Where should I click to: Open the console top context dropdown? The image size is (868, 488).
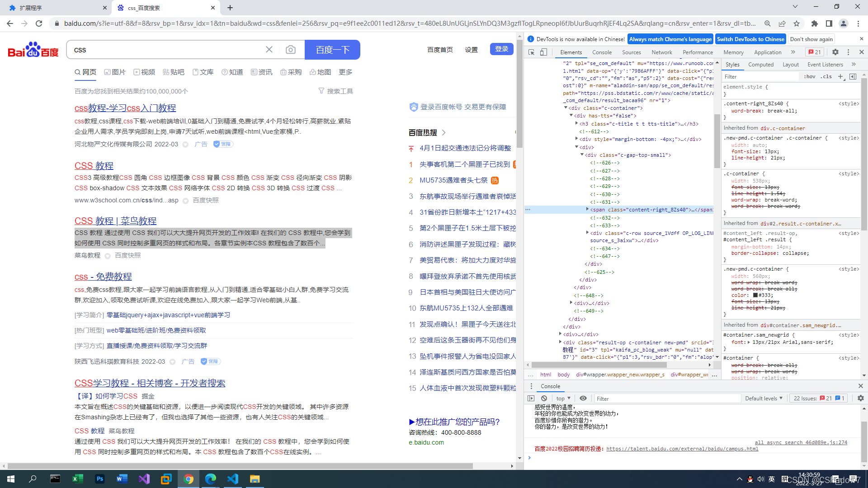(x=563, y=399)
